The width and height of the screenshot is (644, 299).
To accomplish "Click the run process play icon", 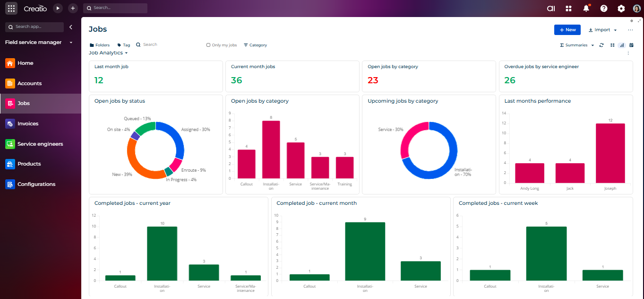I will 58,9.
